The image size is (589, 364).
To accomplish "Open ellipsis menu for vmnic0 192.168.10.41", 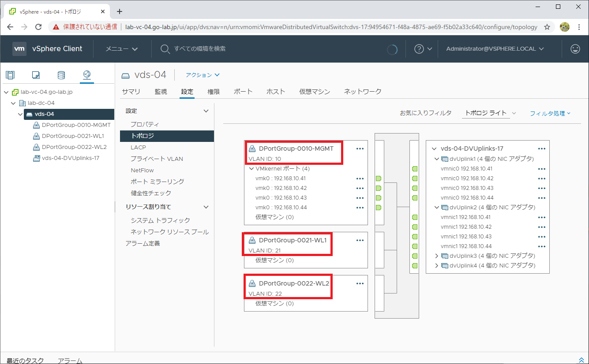I will pos(542,169).
